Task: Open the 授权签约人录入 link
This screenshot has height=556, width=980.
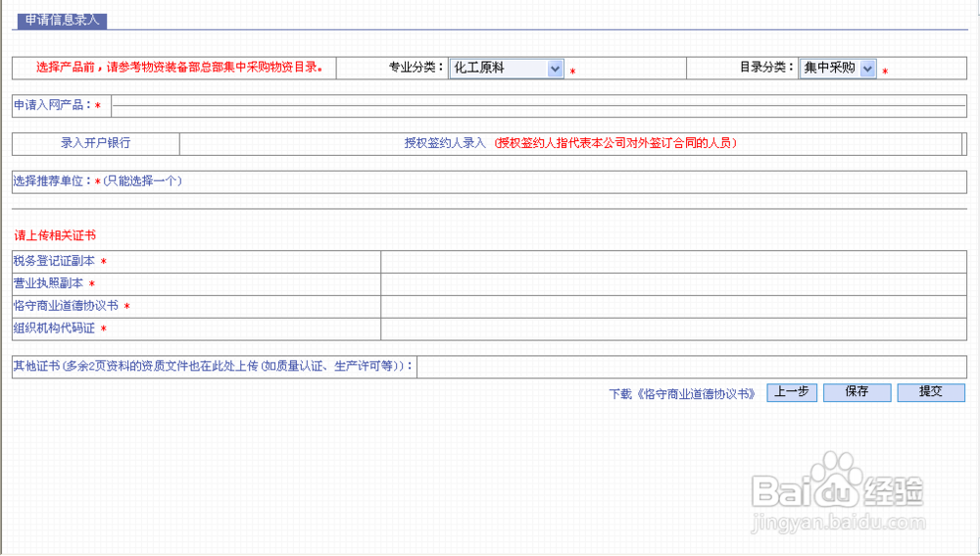Action: (445, 143)
